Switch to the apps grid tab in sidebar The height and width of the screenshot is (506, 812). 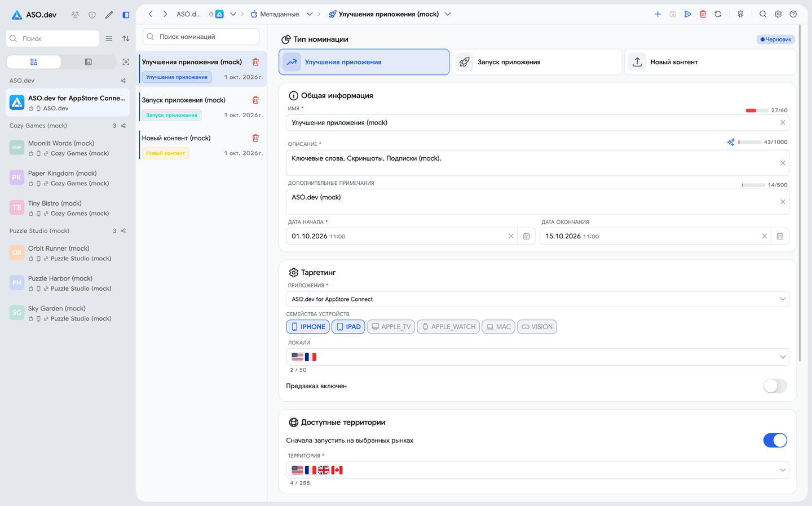[x=34, y=62]
